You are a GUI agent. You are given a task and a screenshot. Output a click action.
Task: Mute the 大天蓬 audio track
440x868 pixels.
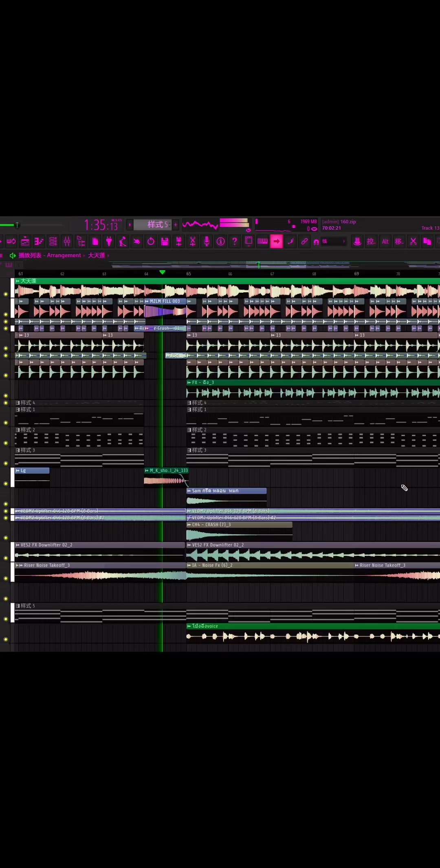[x=6, y=294]
